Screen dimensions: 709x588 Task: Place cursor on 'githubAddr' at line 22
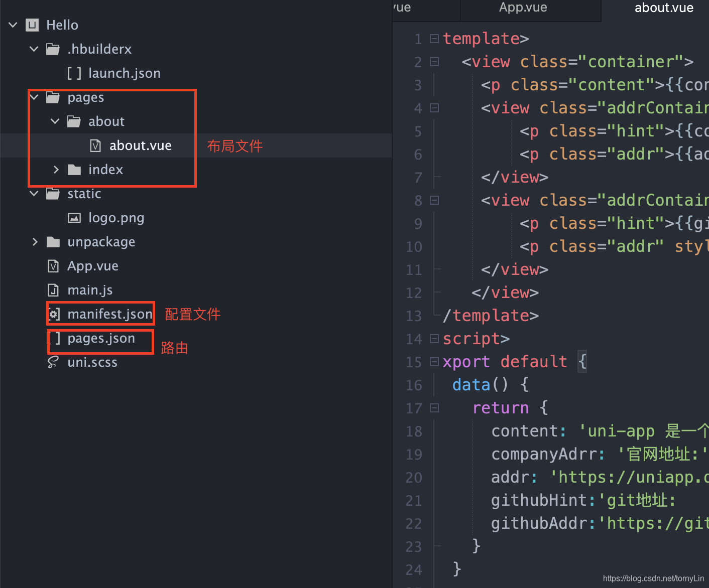click(539, 523)
